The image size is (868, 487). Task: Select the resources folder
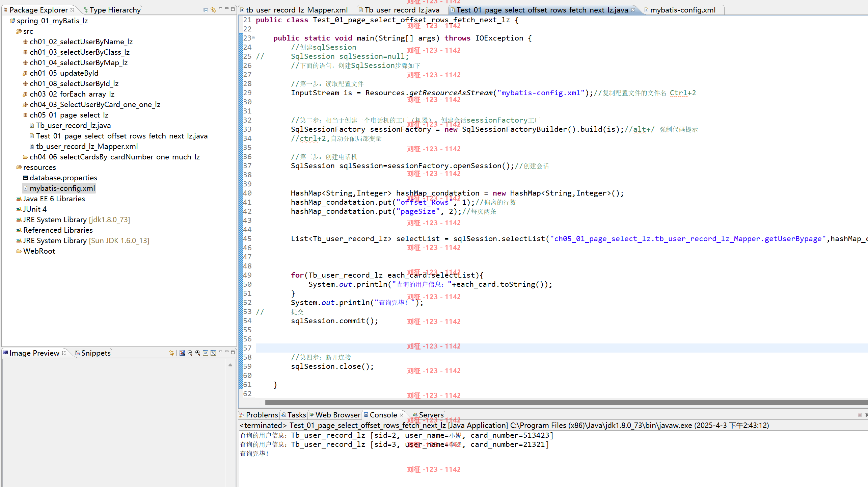pos(36,168)
